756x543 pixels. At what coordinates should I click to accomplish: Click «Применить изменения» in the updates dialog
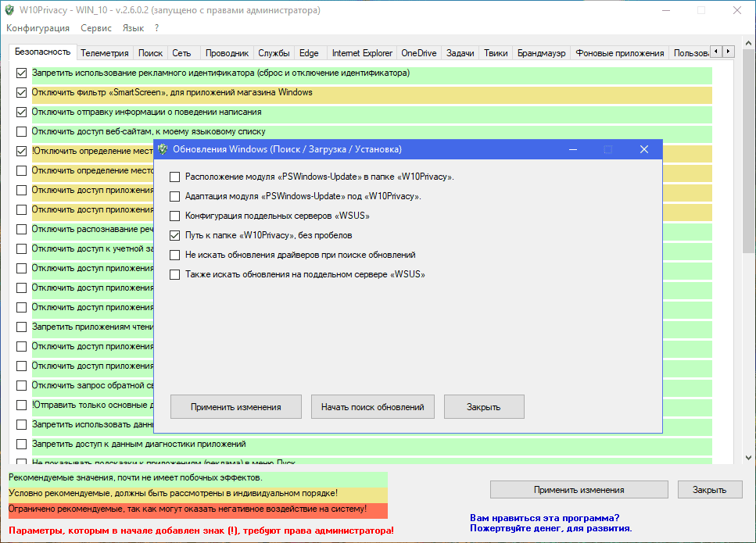[x=236, y=407]
